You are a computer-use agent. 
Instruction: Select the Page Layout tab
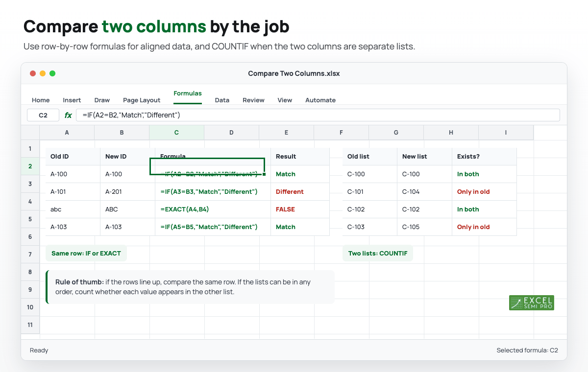[x=142, y=100]
